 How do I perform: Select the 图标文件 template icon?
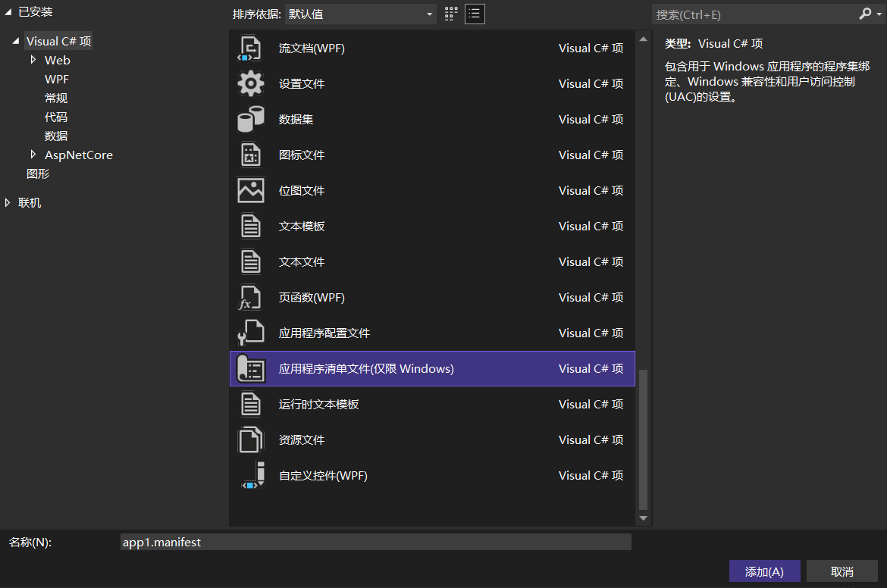[x=250, y=155]
